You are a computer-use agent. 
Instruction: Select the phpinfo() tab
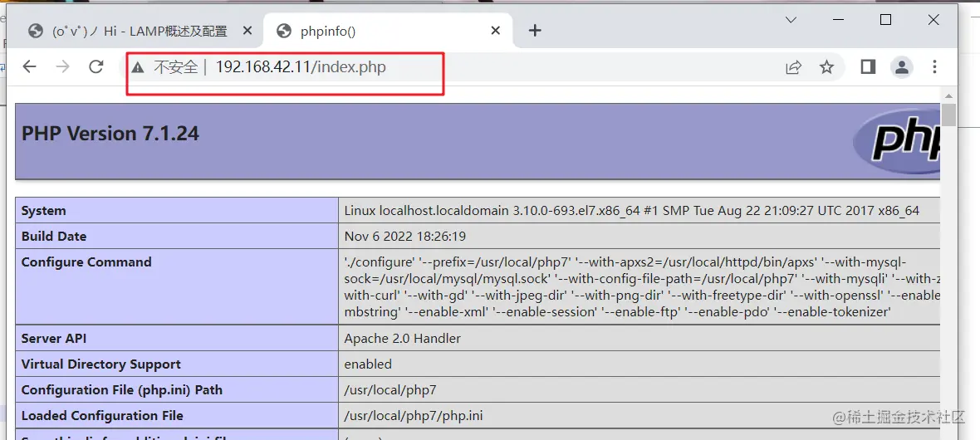pyautogui.click(x=389, y=32)
